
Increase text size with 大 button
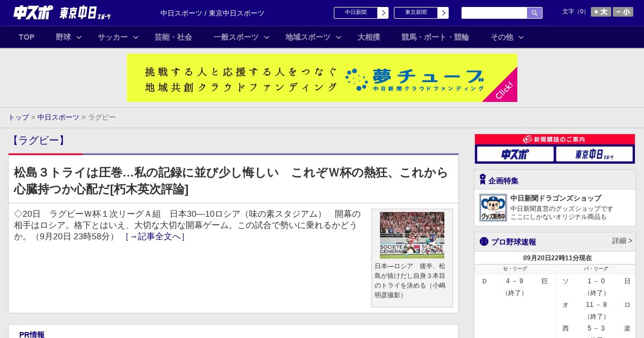[601, 12]
